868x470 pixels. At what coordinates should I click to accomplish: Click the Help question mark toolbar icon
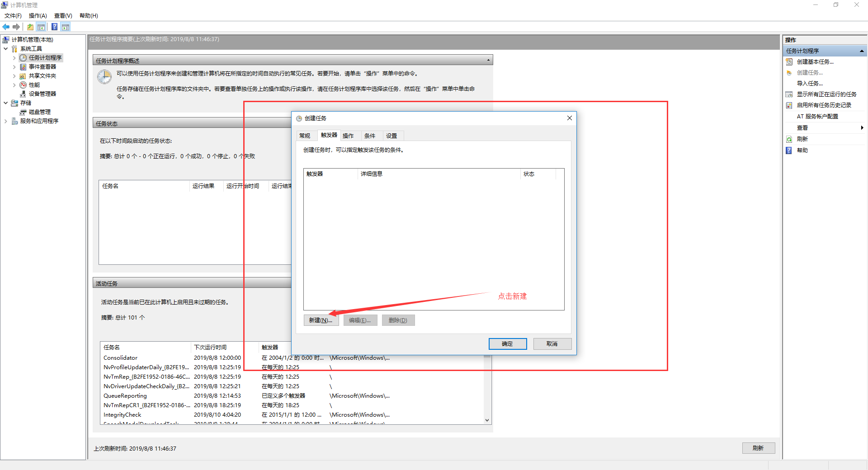click(54, 27)
